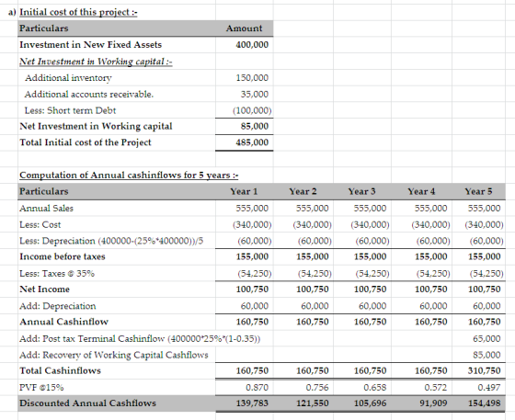The width and height of the screenshot is (515, 420).
Task: Select the "Particulars" header beside Year 1
Action: pos(44,191)
